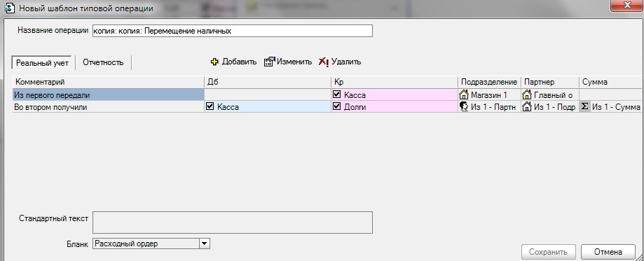Toggle the Долги checkbox in Кр column
This screenshot has width=644, height=261.
click(x=337, y=106)
